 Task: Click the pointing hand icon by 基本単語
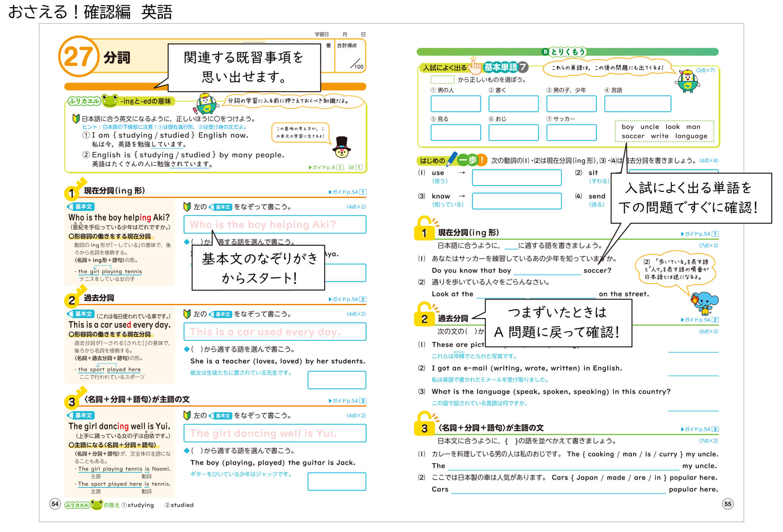coord(475,65)
